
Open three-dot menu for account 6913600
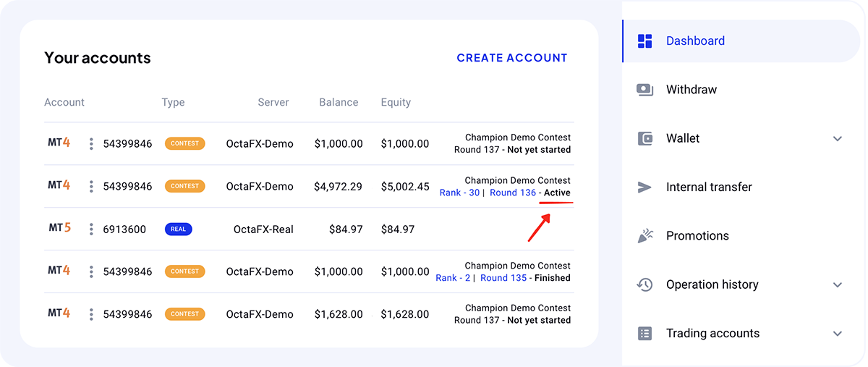tap(91, 229)
